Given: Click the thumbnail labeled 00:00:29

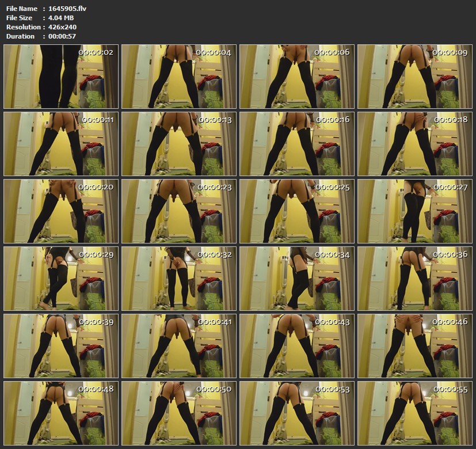Looking at the screenshot, I should pyautogui.click(x=61, y=279).
